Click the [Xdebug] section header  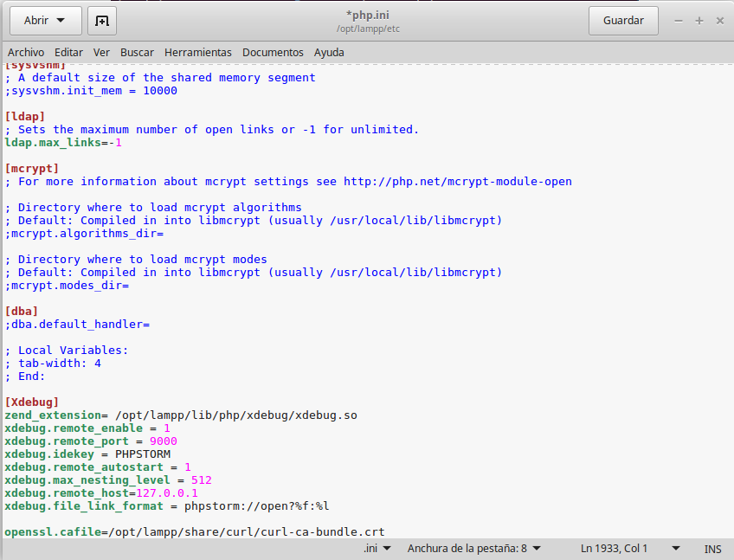point(32,402)
